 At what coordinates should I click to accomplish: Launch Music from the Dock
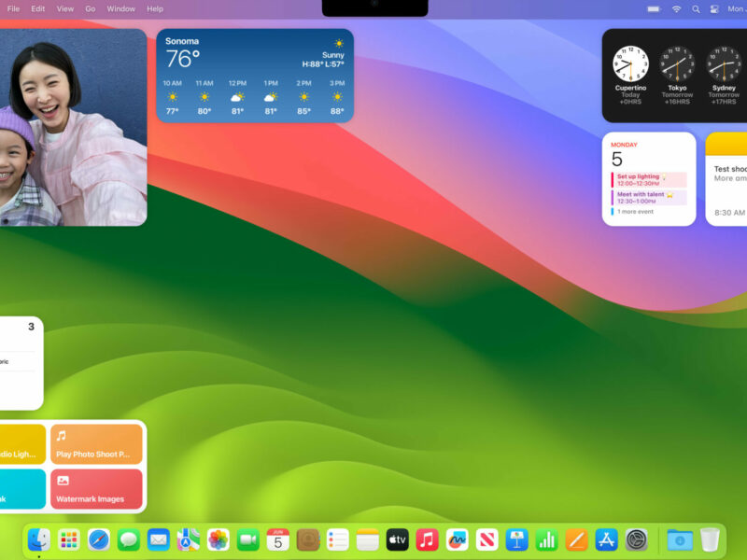tap(428, 540)
